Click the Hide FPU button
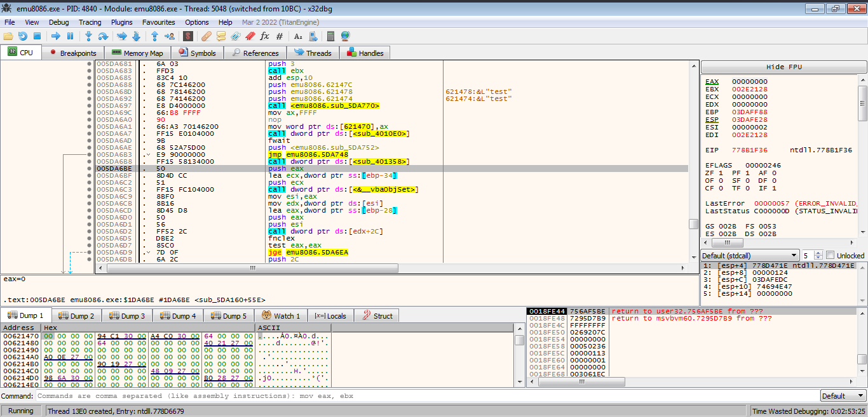The image size is (868, 417). tap(783, 67)
